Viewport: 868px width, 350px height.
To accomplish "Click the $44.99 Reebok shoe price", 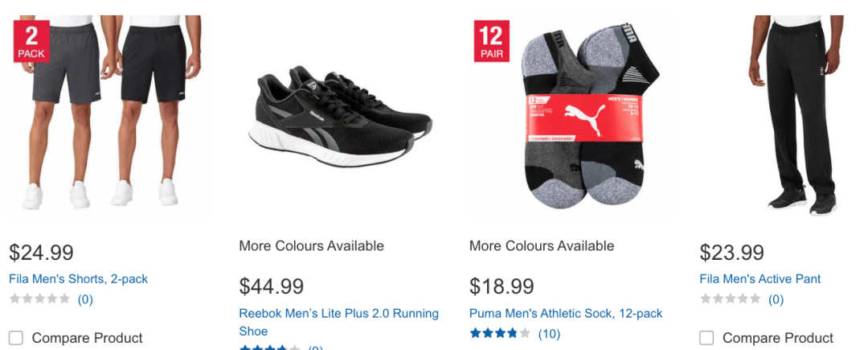I will click(x=272, y=286).
